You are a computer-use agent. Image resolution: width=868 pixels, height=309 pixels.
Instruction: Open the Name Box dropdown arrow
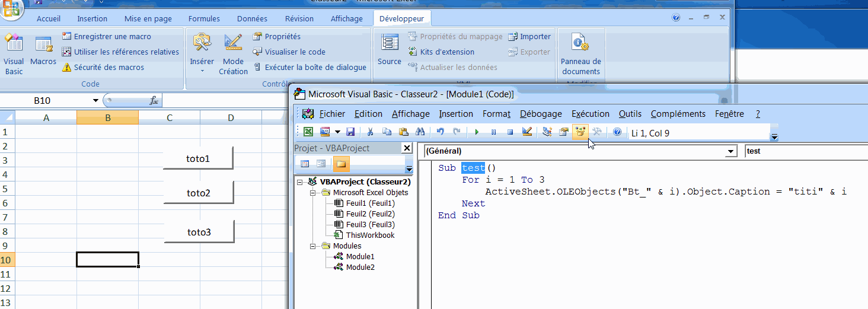[x=95, y=101]
